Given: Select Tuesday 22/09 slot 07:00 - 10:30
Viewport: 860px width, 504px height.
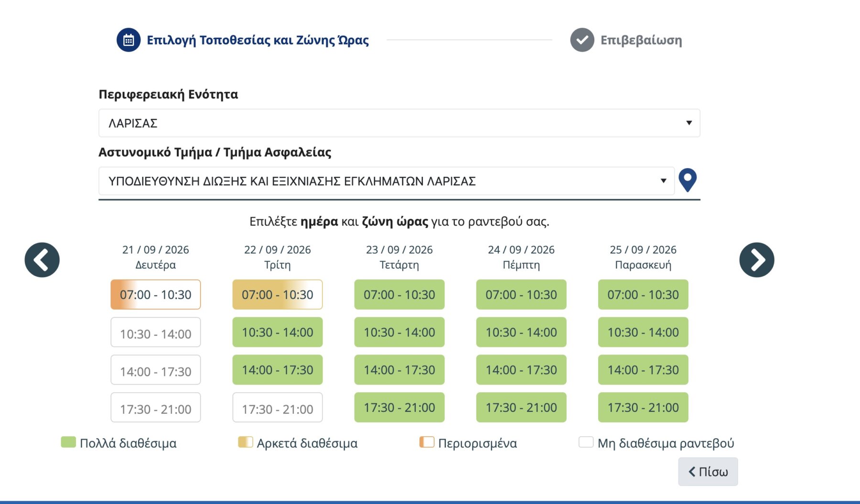Looking at the screenshot, I should point(278,295).
